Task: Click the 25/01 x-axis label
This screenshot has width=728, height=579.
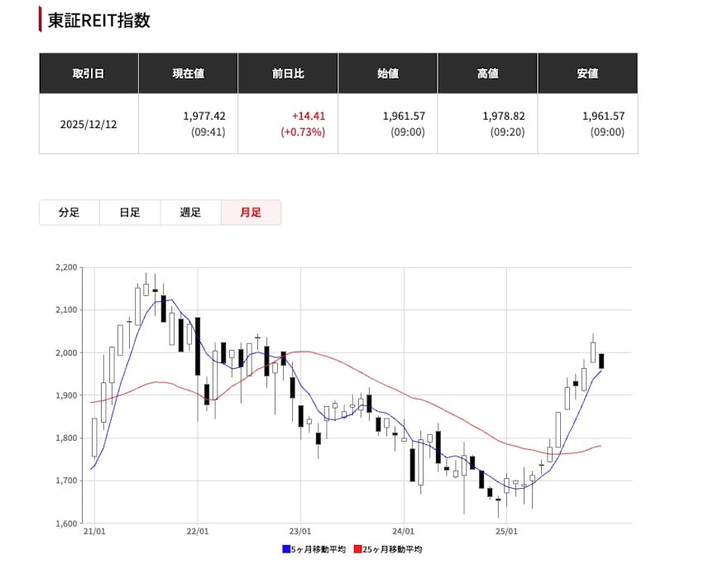Action: tap(506, 531)
